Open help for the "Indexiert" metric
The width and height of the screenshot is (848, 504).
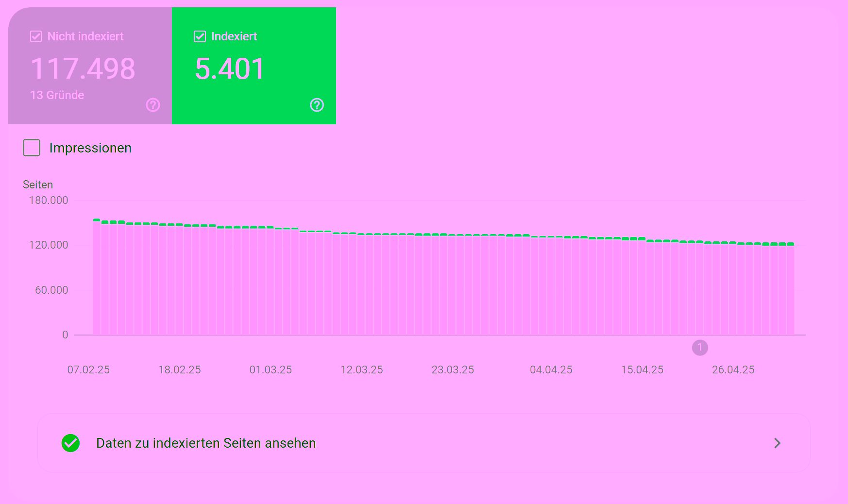pos(316,105)
